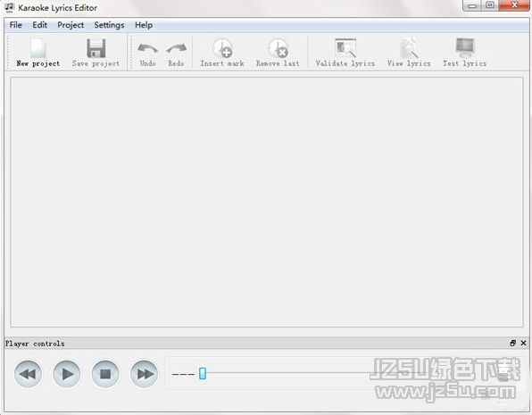Image resolution: width=532 pixels, height=415 pixels.
Task: Click the playback position slider handle
Action: (x=203, y=373)
